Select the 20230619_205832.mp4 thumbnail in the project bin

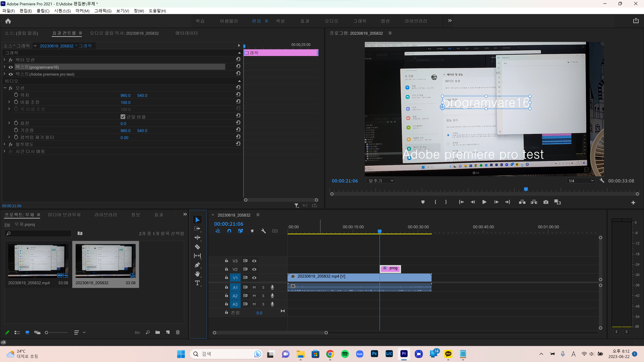[38, 261]
